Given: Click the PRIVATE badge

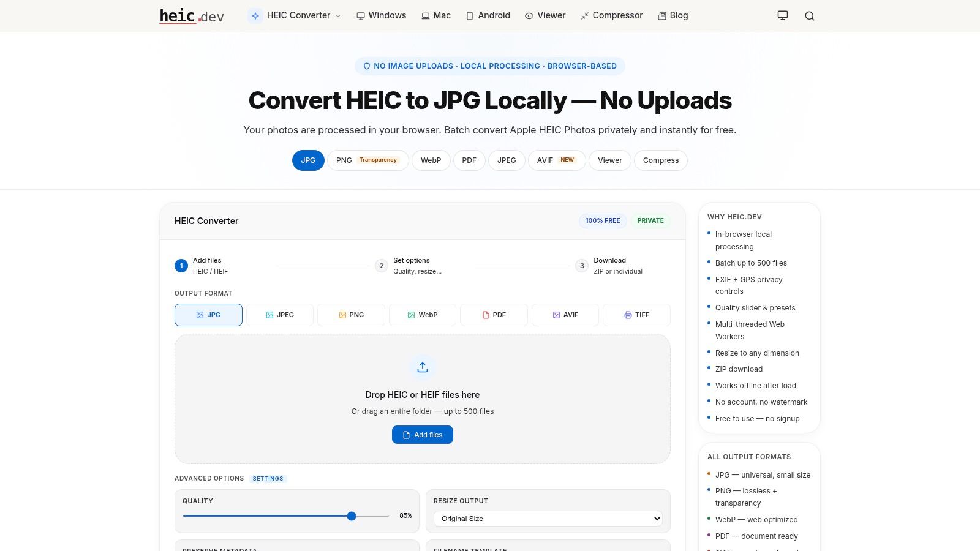Looking at the screenshot, I should [650, 220].
